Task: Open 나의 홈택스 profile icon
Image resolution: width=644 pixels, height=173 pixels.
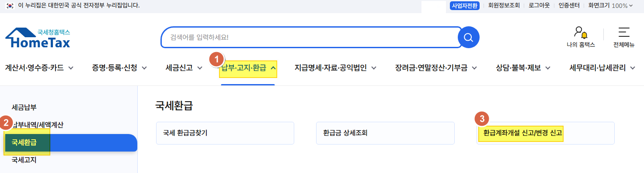Action: tap(581, 33)
